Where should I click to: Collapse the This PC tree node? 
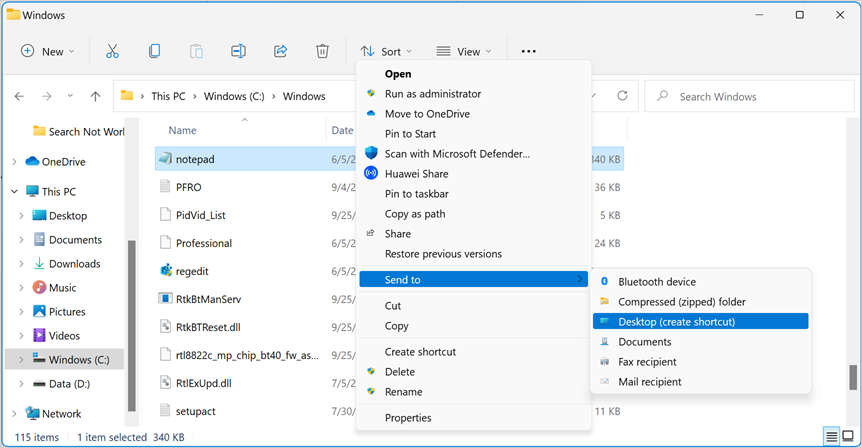tap(13, 192)
